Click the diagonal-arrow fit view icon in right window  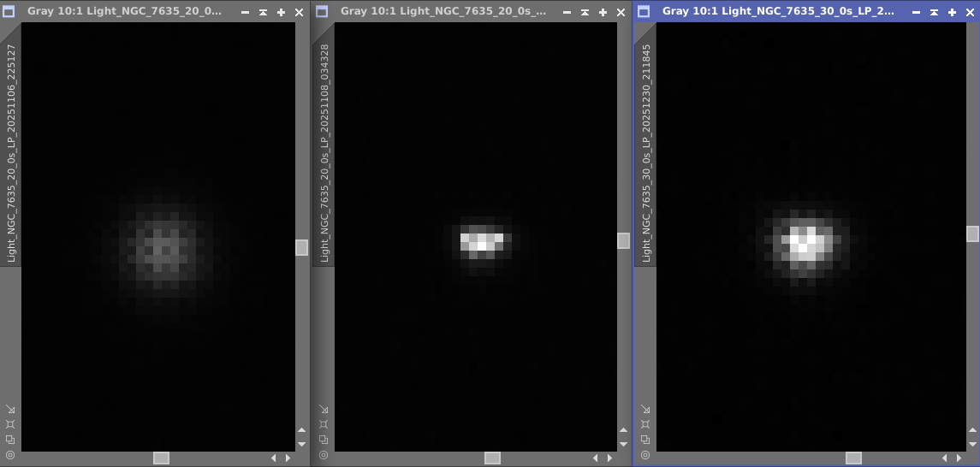pos(645,409)
